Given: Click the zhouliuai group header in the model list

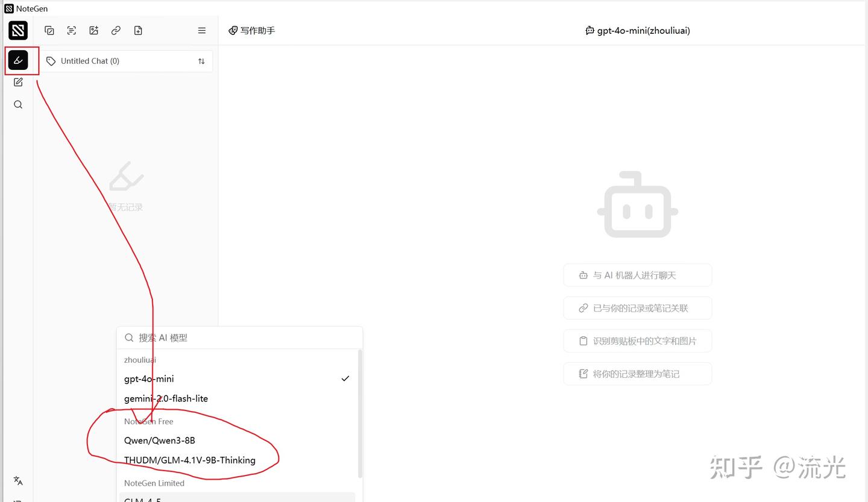Looking at the screenshot, I should click(x=140, y=360).
